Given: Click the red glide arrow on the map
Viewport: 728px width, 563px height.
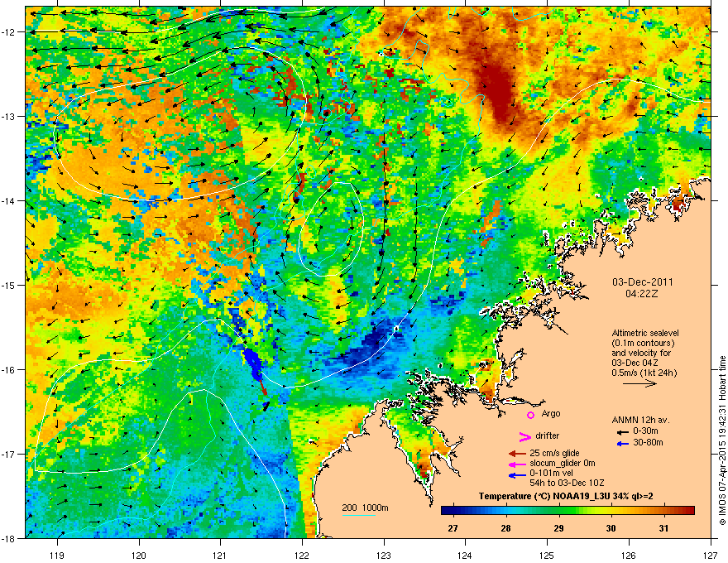Looking at the screenshot, I should [x=262, y=387].
